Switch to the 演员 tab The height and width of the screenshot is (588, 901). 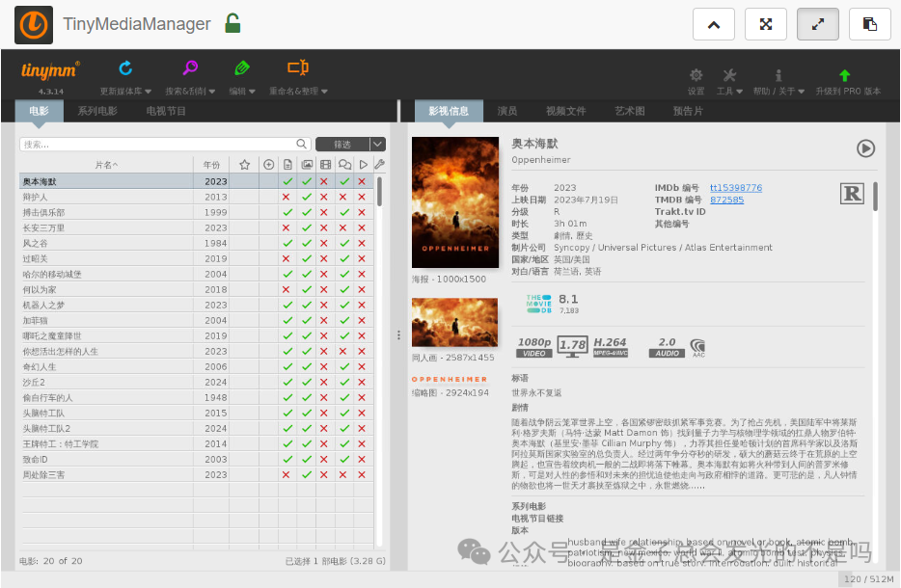(506, 112)
